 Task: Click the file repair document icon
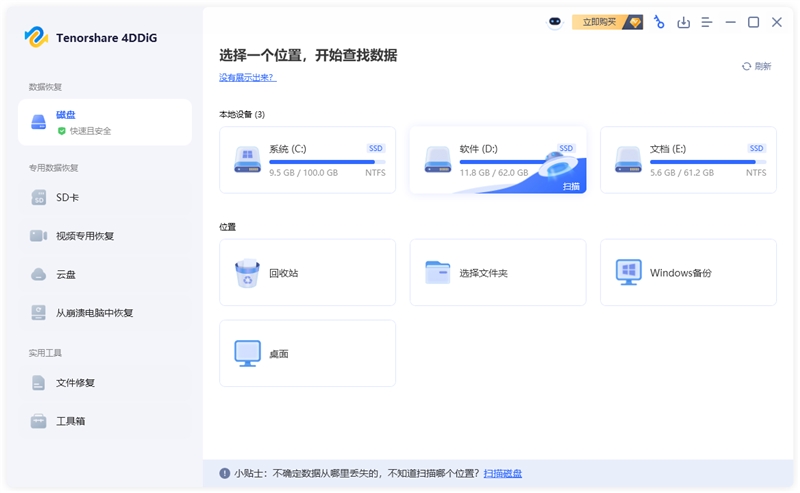39,383
